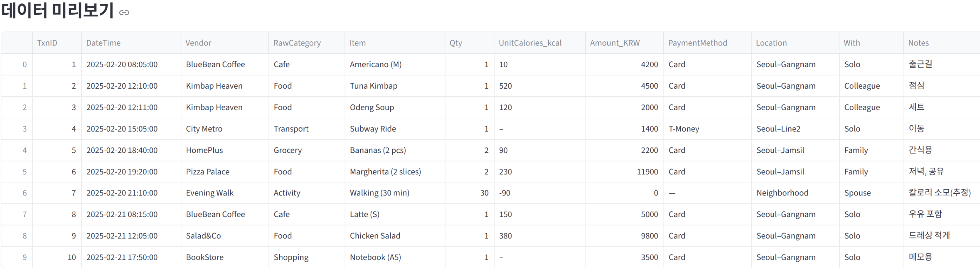Click the Walking (30 min) item cell
The width and height of the screenshot is (980, 269).
click(x=379, y=193)
